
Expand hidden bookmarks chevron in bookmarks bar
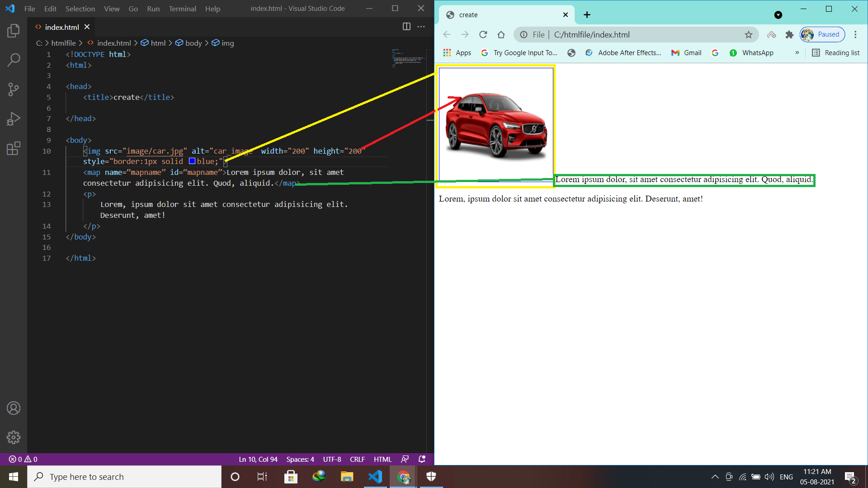click(797, 53)
